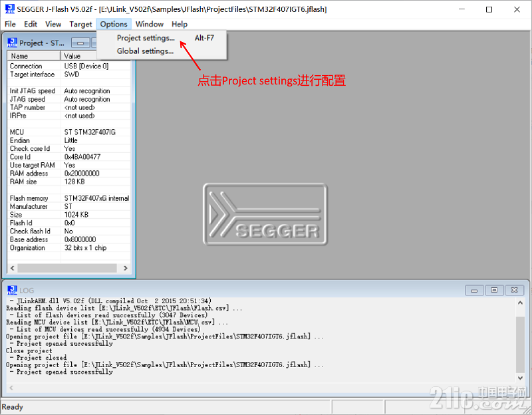Select the TAP number row
The height and width of the screenshot is (415, 532).
(x=69, y=107)
